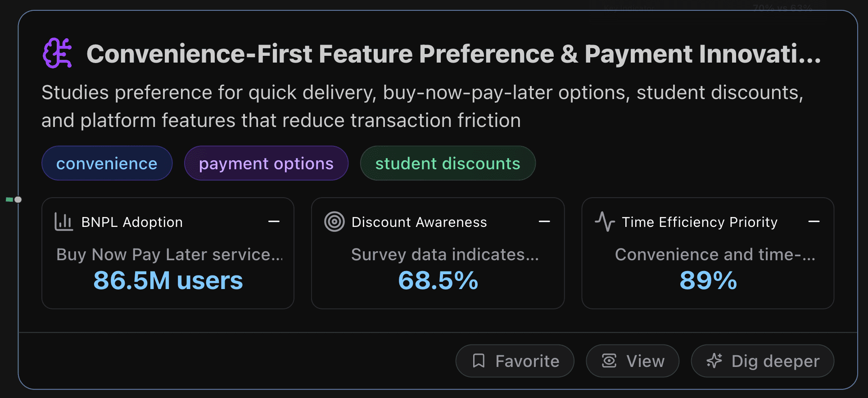The width and height of the screenshot is (868, 398).
Task: Toggle the student discounts tag
Action: point(448,163)
